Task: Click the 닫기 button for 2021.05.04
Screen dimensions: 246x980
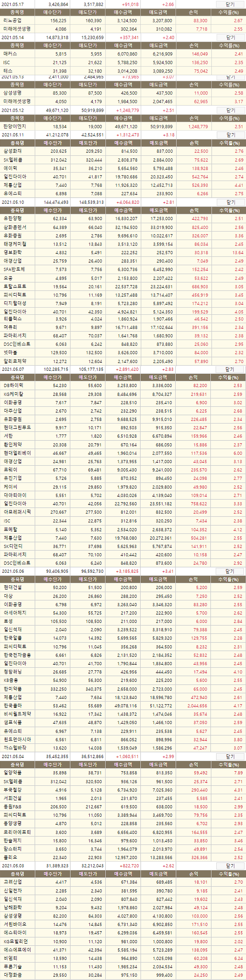Action: pyautogui.click(x=230, y=756)
